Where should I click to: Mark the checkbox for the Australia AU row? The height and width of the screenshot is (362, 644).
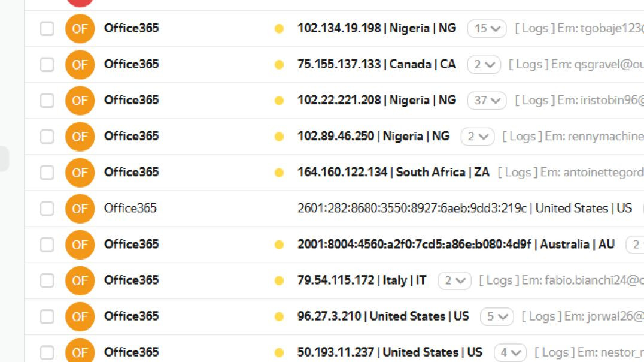pos(47,245)
